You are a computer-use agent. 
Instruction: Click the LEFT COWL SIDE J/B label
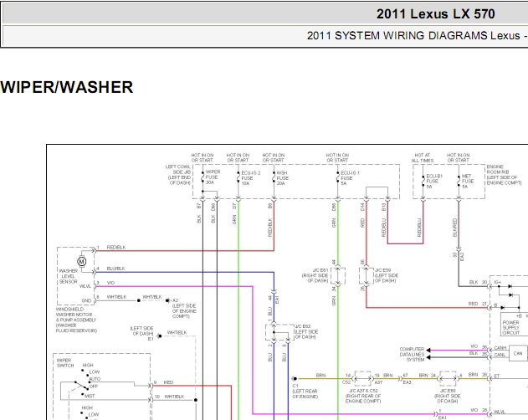tap(178, 175)
